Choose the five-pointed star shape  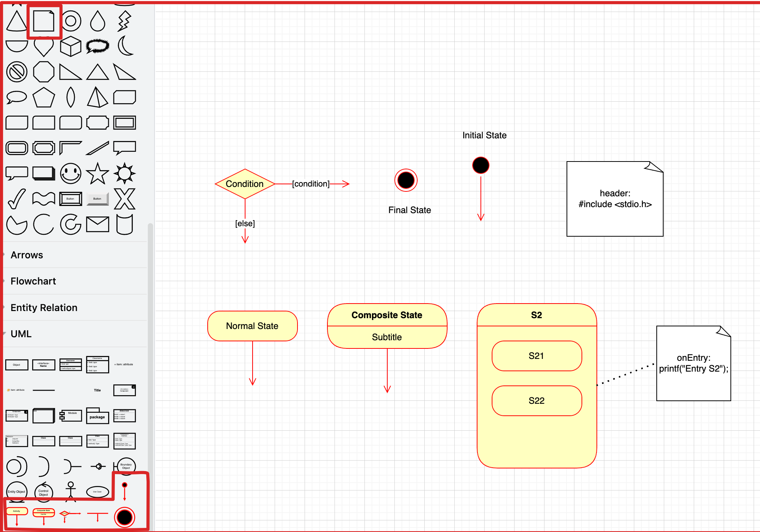click(x=97, y=173)
